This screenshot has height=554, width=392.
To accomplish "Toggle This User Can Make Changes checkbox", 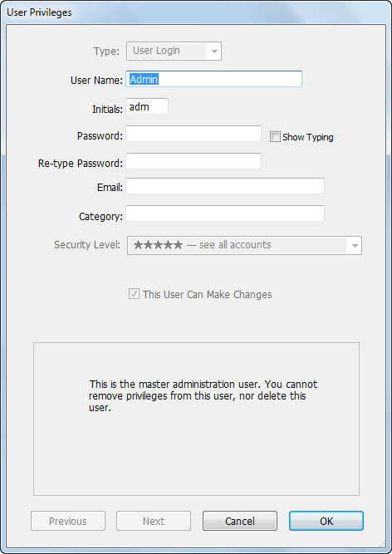I will point(134,294).
